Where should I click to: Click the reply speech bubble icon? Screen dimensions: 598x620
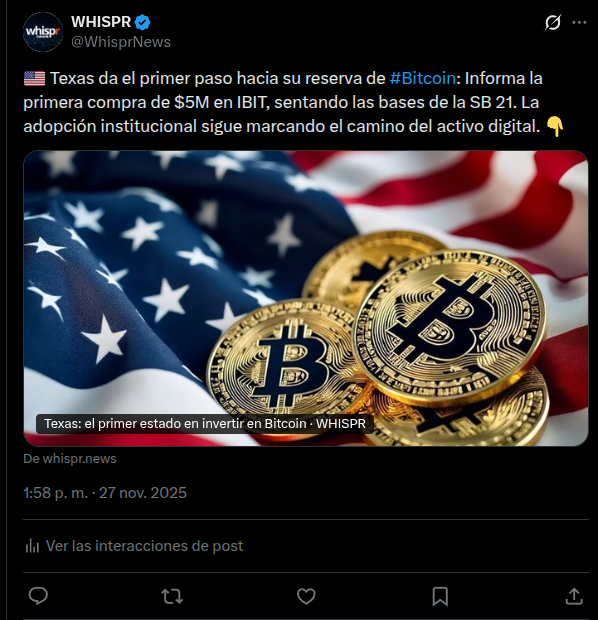click(38, 596)
